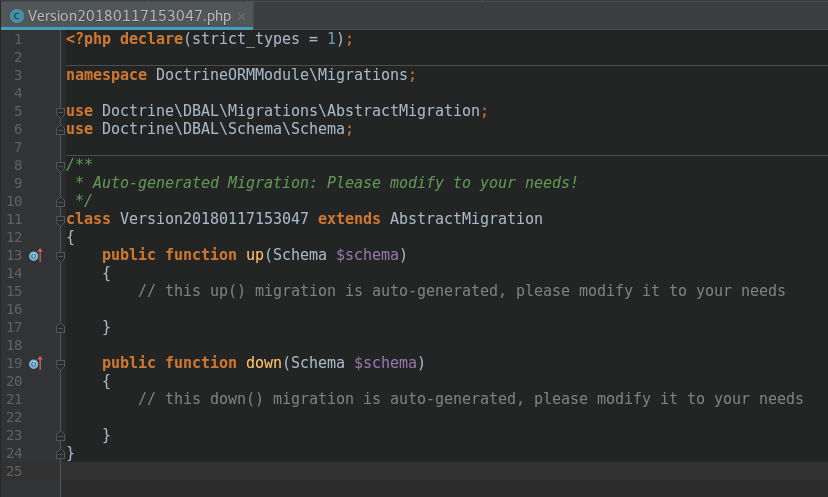Click the down() fold end marker at line 23
Image resolution: width=828 pixels, height=497 pixels.
click(x=60, y=436)
